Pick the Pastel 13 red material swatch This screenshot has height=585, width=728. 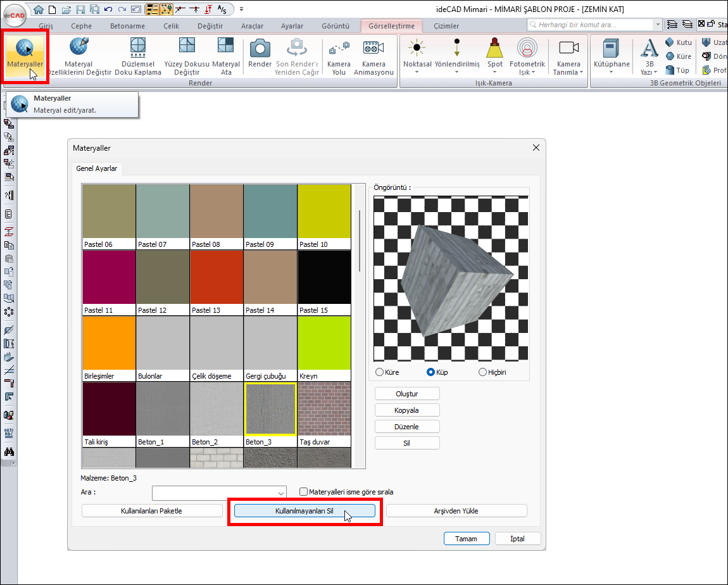coord(217,277)
